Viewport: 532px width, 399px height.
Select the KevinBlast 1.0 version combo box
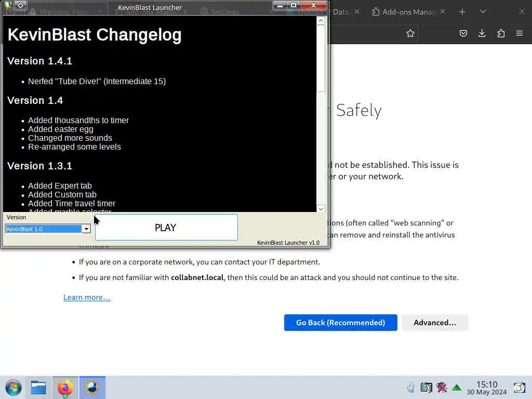(48, 229)
